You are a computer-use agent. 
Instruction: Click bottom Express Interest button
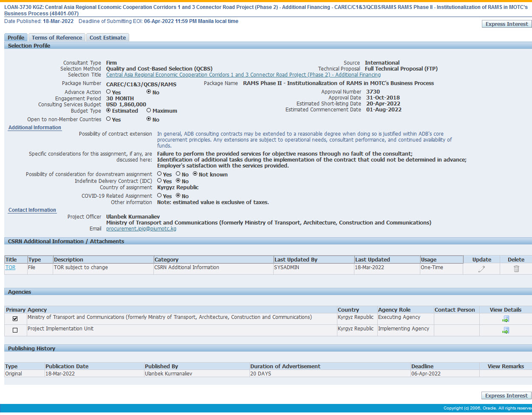point(507,396)
